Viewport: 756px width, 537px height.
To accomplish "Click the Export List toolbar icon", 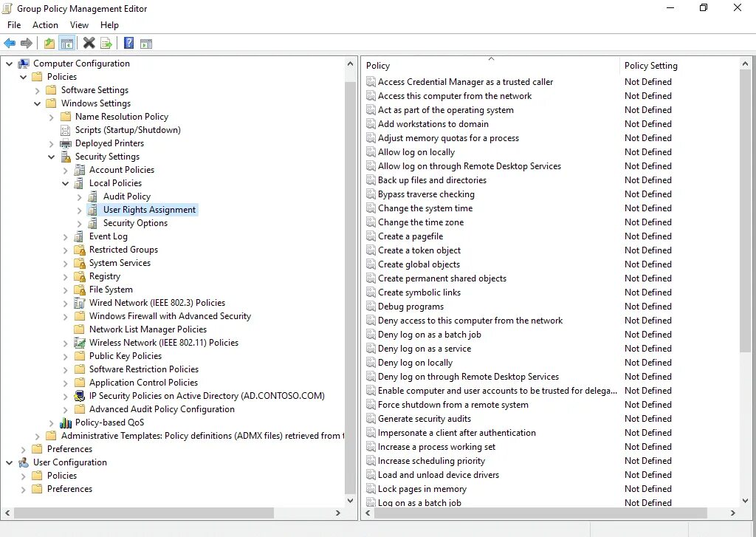I will click(x=106, y=44).
